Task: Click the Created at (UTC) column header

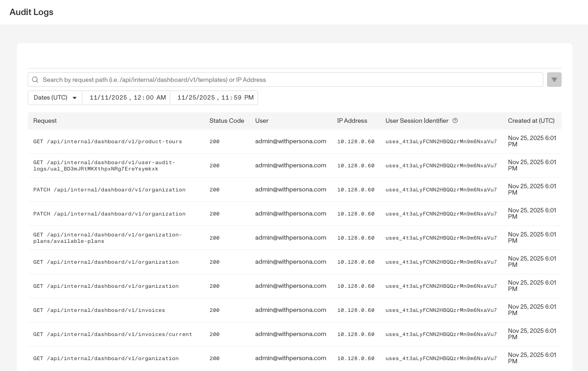Action: pos(531,120)
